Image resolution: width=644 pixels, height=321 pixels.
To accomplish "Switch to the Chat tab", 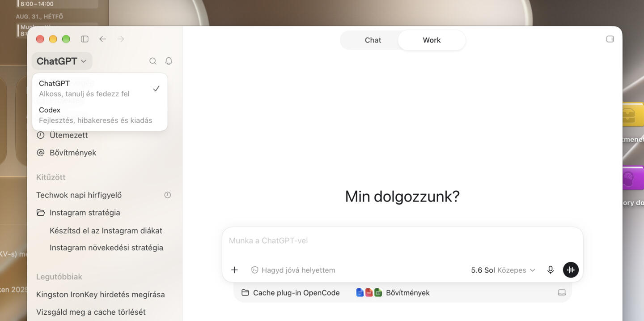I will point(373,40).
